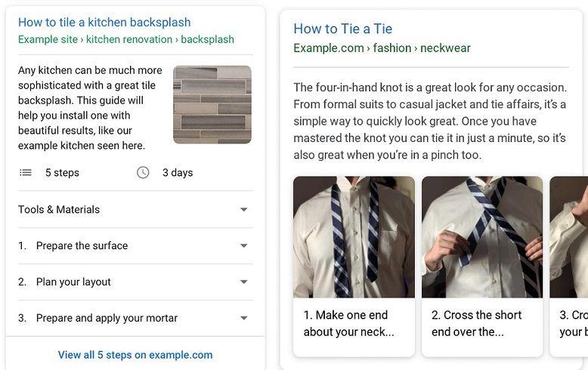588x370 pixels.
Task: Open the first tie step image
Action: pos(354,237)
